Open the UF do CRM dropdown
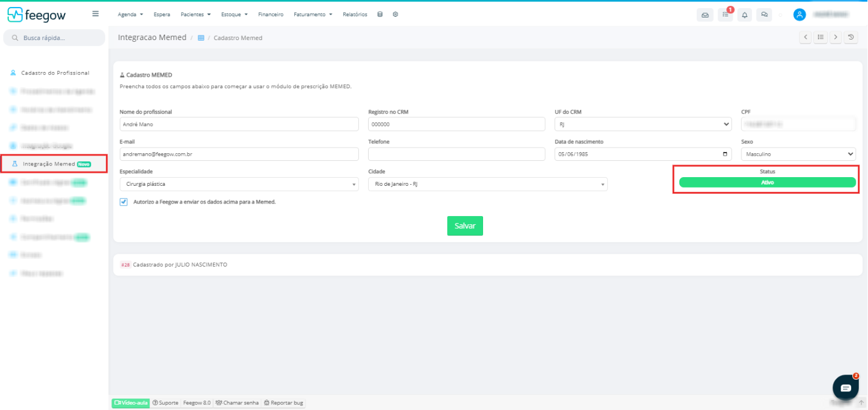The image size is (868, 410). pyautogui.click(x=643, y=124)
